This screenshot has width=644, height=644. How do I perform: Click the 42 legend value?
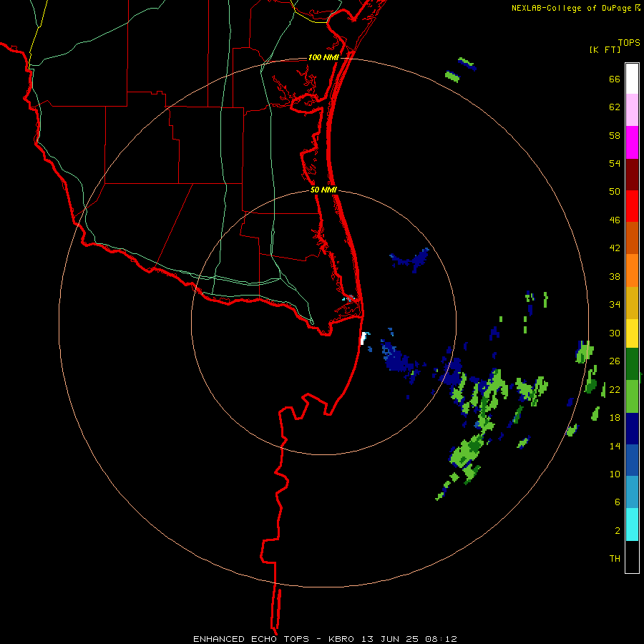click(x=615, y=248)
